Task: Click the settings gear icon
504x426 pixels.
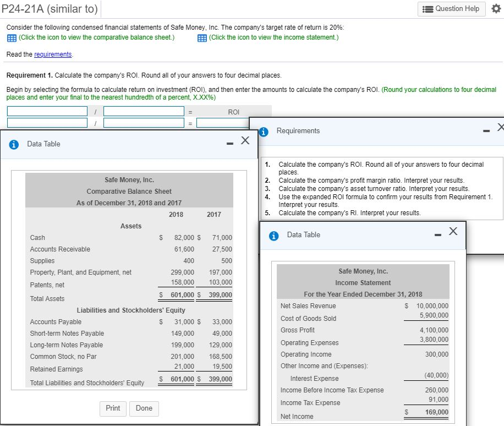Action: pos(496,9)
